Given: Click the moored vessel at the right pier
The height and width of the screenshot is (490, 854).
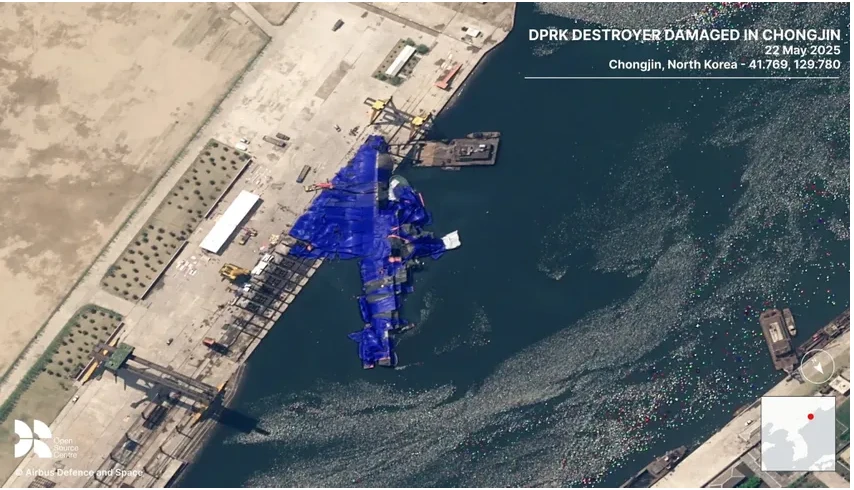Looking at the screenshot, I should (775, 337).
